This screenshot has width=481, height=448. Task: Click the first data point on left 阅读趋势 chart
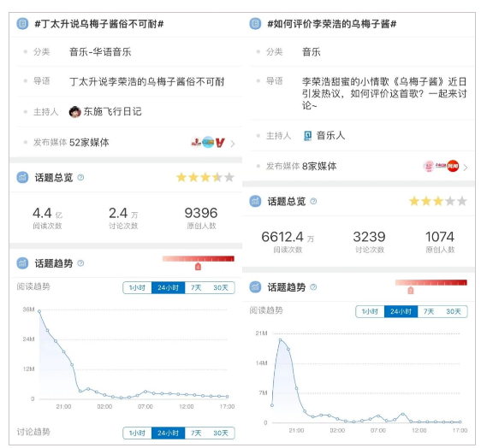(39, 311)
